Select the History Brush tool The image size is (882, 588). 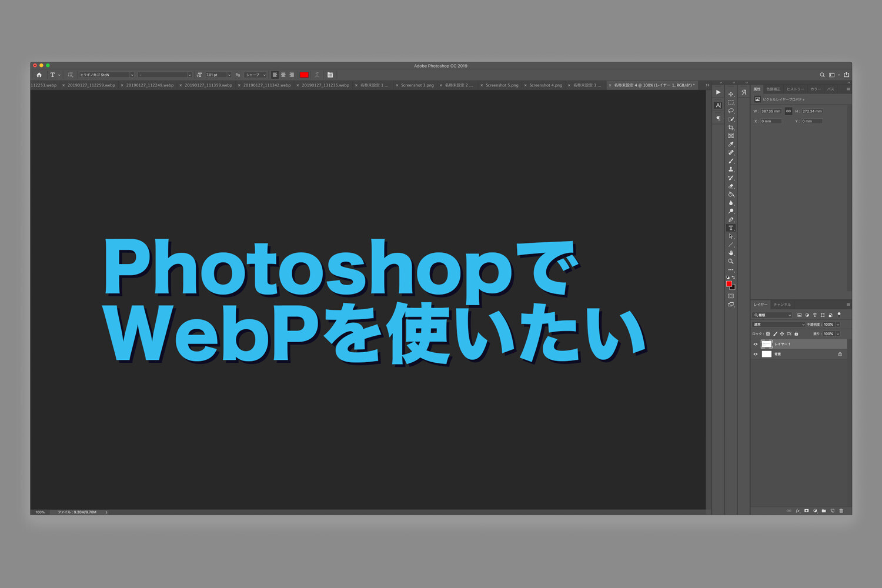731,178
